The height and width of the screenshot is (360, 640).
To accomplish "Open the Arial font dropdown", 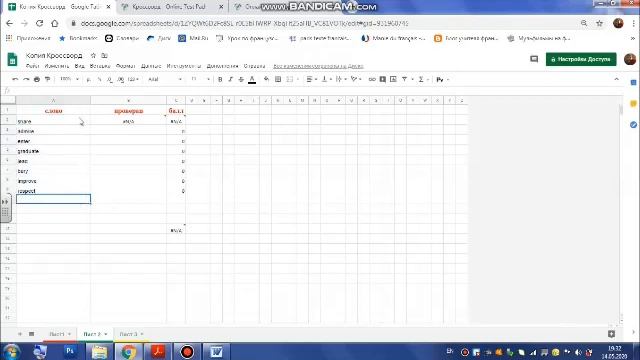I will (x=165, y=79).
